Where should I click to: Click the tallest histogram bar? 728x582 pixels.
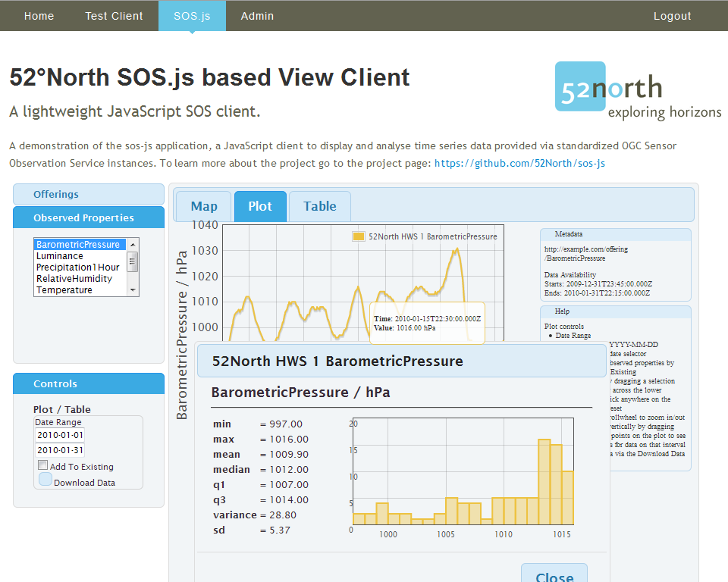click(x=544, y=482)
